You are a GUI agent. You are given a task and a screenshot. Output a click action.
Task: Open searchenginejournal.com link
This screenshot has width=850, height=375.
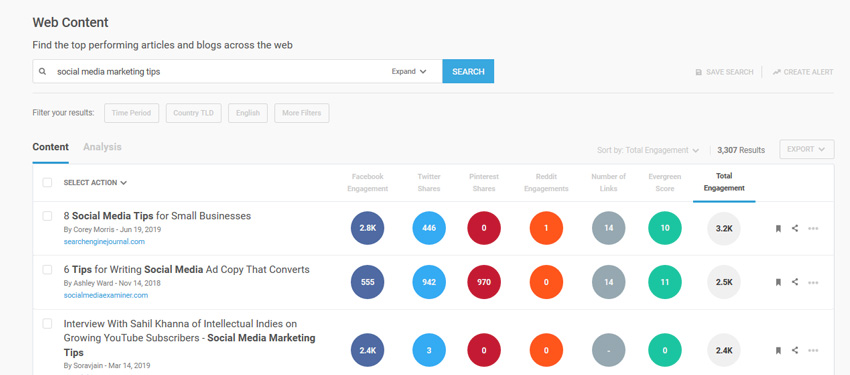click(104, 242)
